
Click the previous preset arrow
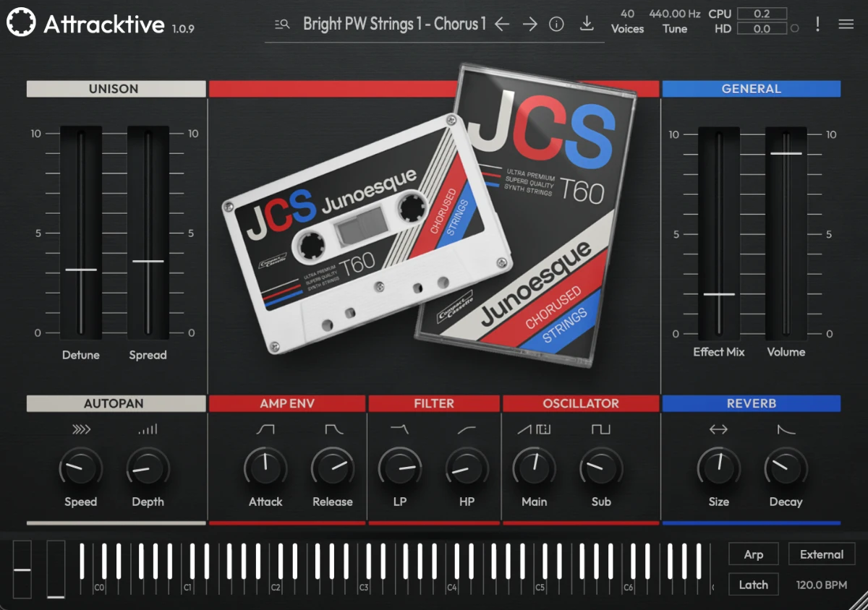point(502,24)
